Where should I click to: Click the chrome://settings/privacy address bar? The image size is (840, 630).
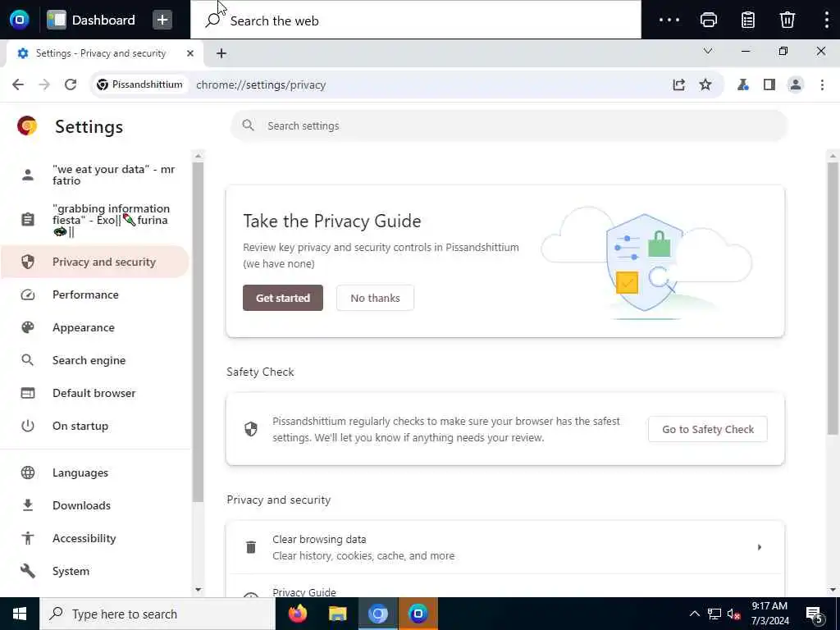click(407, 84)
